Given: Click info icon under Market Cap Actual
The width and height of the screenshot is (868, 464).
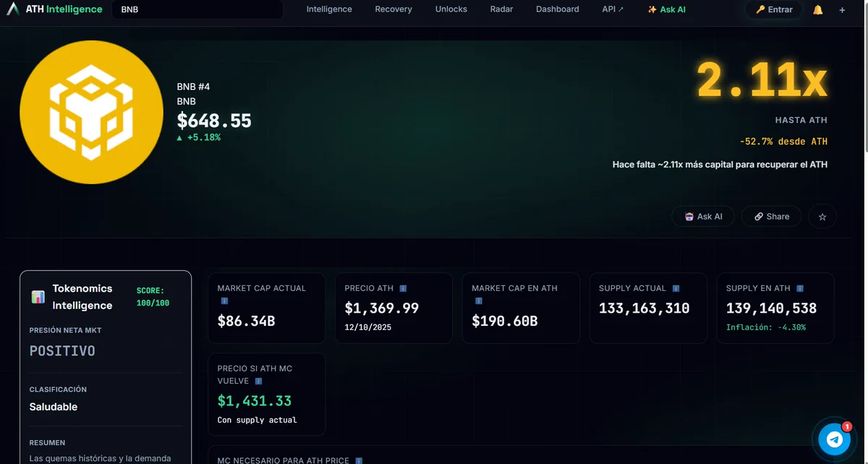Looking at the screenshot, I should tap(224, 300).
